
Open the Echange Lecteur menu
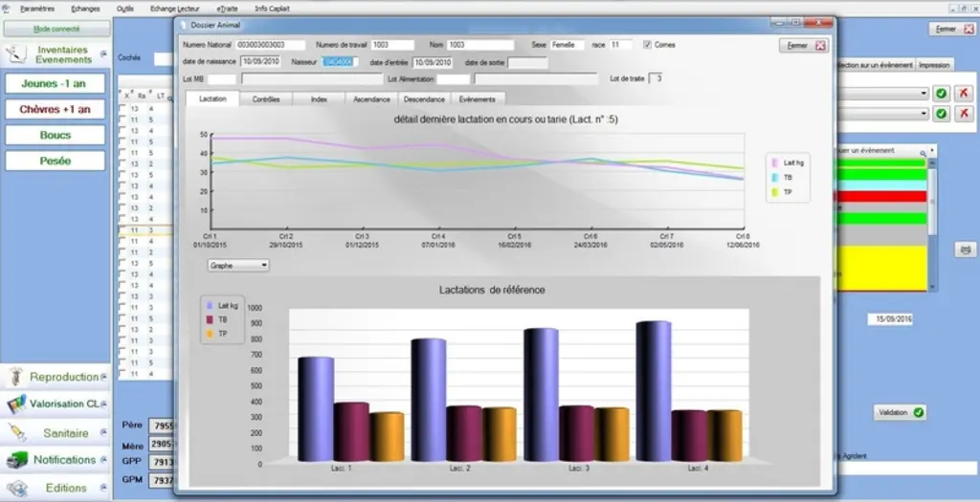[x=175, y=9]
